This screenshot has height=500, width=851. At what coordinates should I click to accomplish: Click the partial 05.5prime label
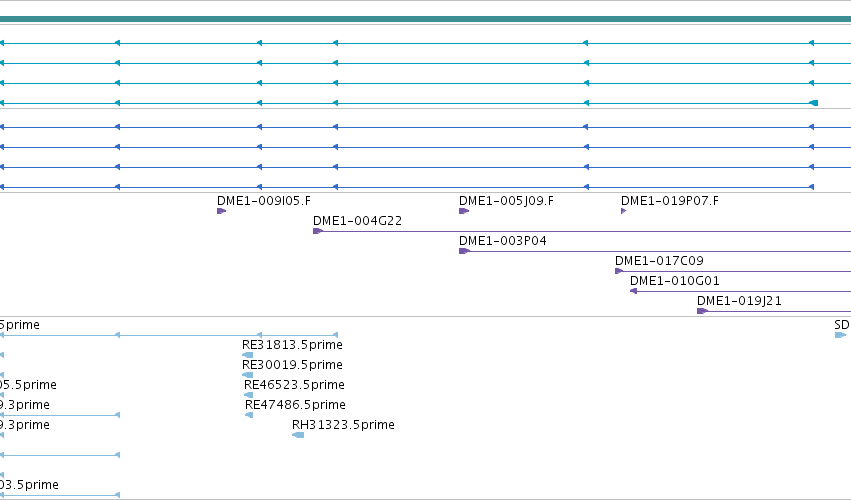click(28, 385)
